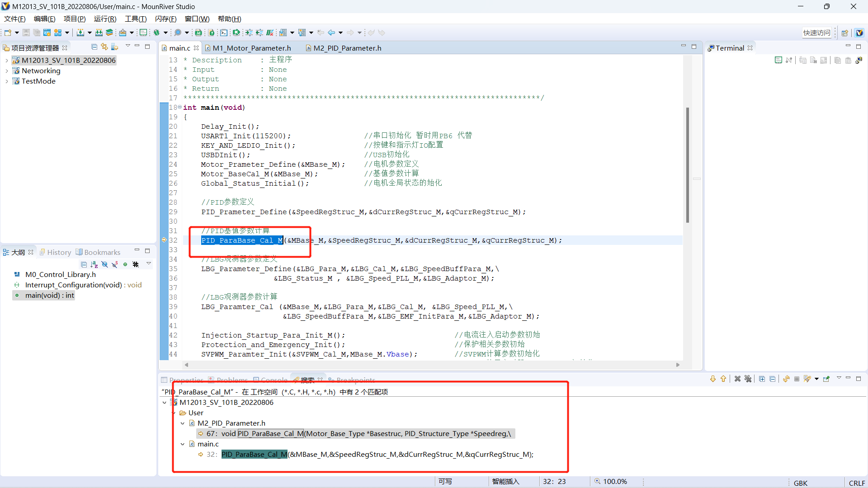Open 编辑(E) menu
This screenshot has height=488, width=868.
(x=44, y=19)
